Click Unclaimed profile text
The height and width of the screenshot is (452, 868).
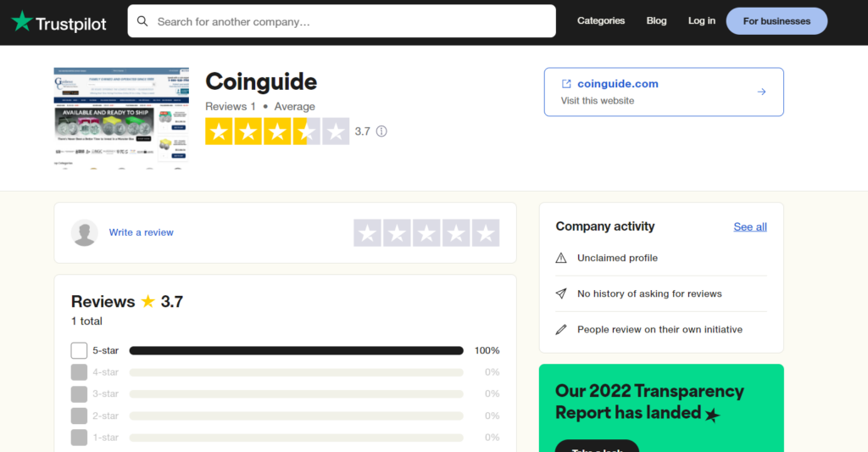[x=617, y=258]
